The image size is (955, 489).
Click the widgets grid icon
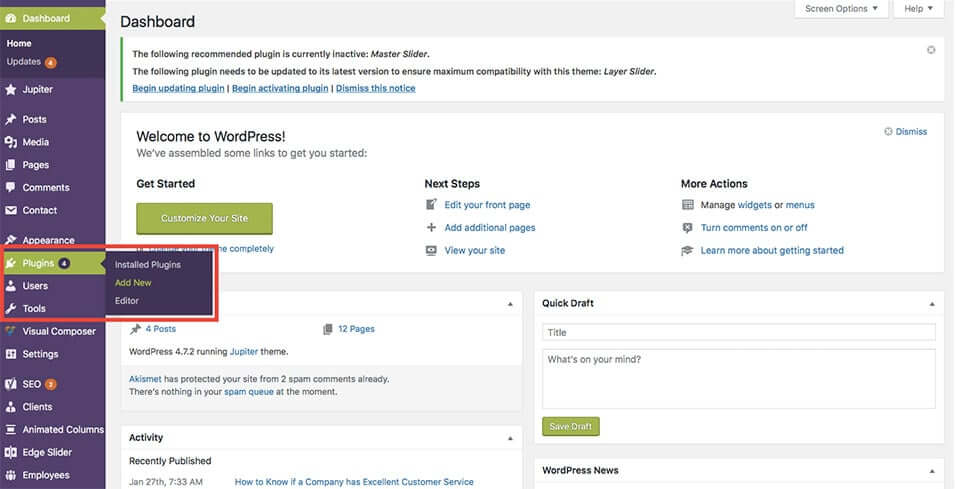point(688,205)
